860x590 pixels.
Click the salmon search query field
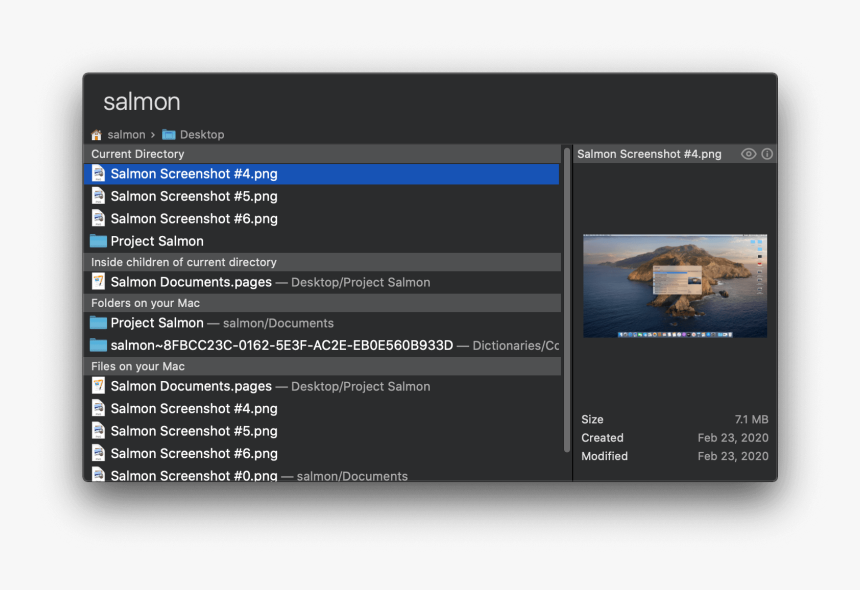click(x=430, y=102)
